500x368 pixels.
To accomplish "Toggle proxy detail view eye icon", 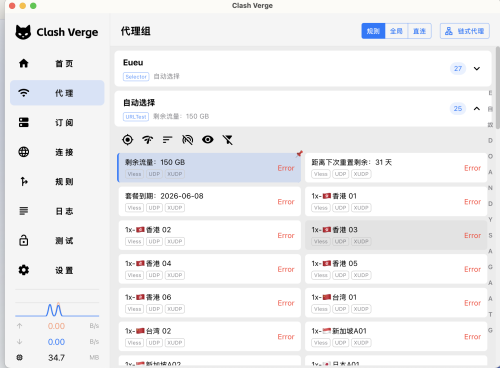I will 208,140.
